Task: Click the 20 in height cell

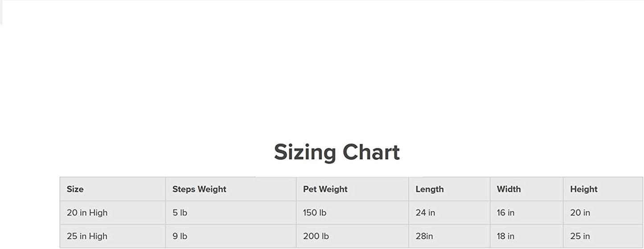Action: point(580,212)
